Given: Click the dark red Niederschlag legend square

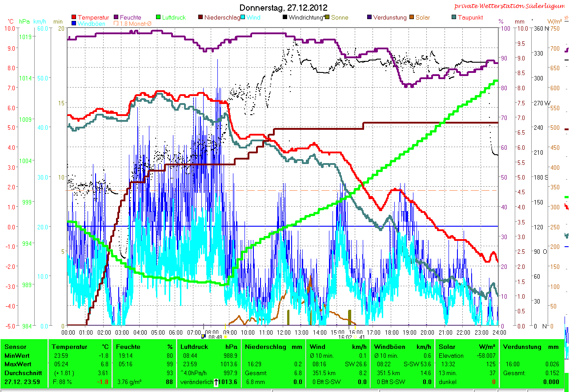Looking at the screenshot, I should coord(201,18).
